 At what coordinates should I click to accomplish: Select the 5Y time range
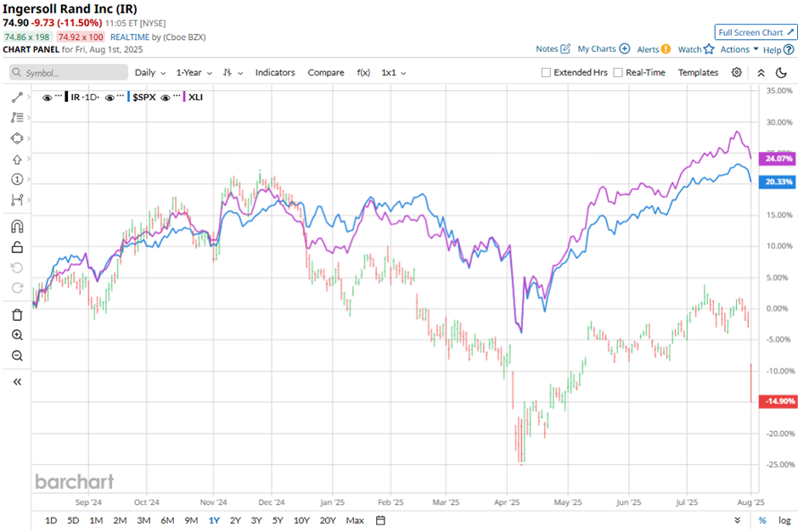coord(278,520)
